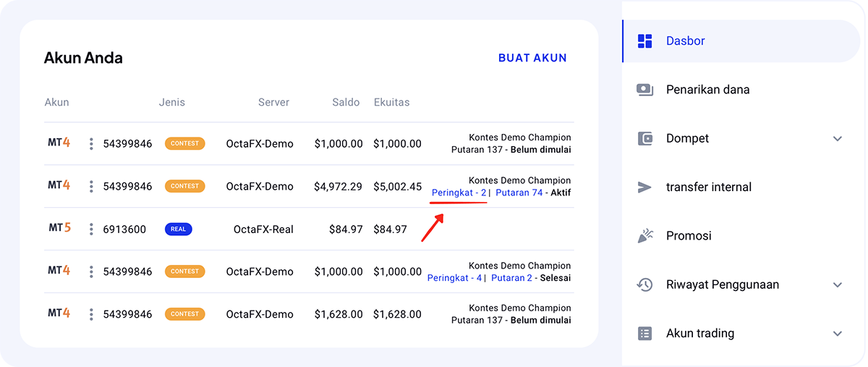This screenshot has width=868, height=367.
Task: Open the Dasbor grid icon
Action: click(x=644, y=41)
